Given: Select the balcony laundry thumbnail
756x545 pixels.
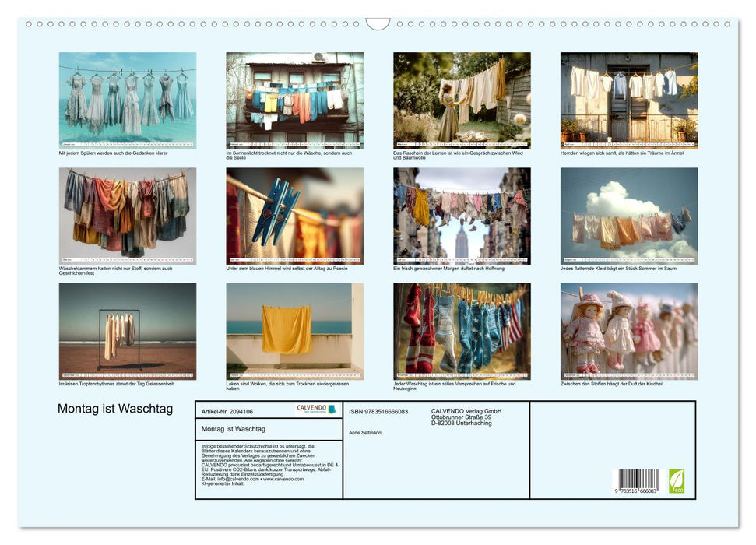Looking at the screenshot, I should (294, 100).
